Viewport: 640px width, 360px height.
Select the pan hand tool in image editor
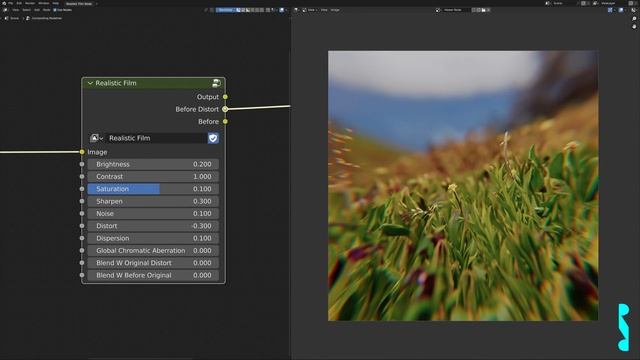[634, 27]
